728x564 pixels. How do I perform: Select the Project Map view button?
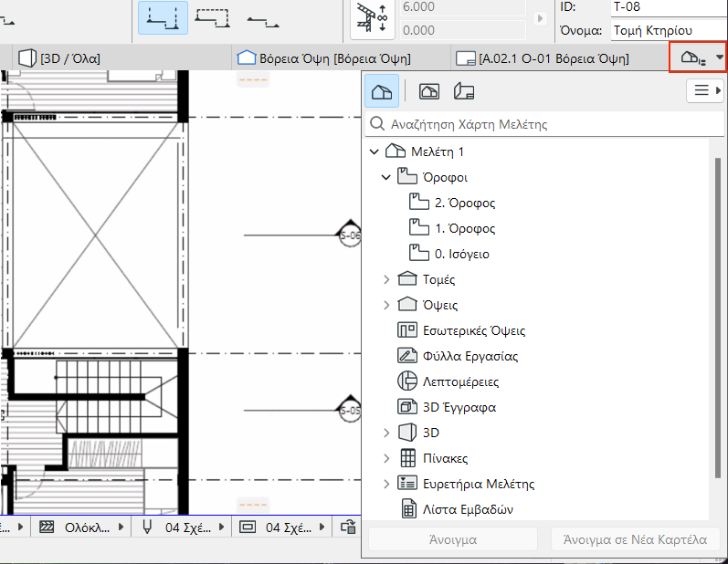[x=382, y=91]
